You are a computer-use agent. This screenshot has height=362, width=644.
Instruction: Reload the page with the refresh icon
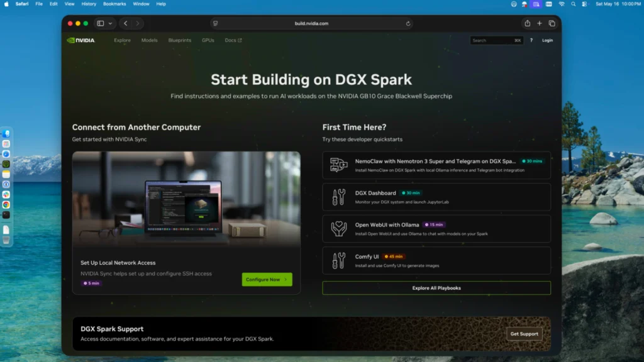408,23
